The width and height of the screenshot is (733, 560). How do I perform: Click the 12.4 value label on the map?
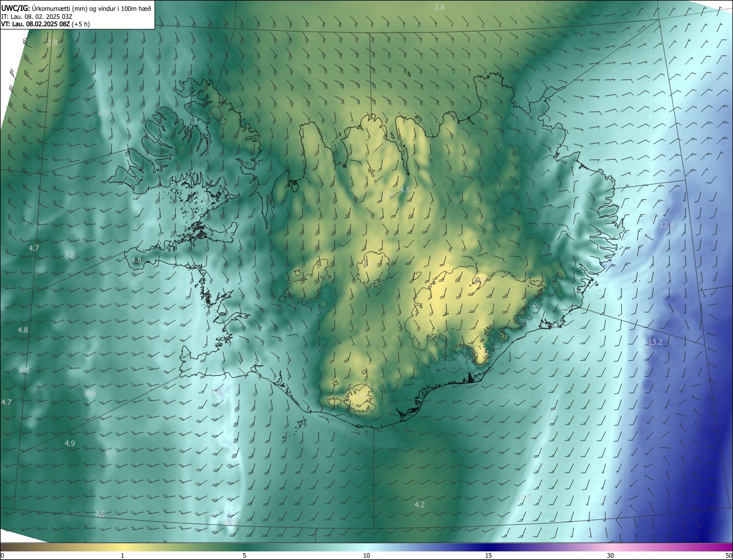pyautogui.click(x=667, y=225)
